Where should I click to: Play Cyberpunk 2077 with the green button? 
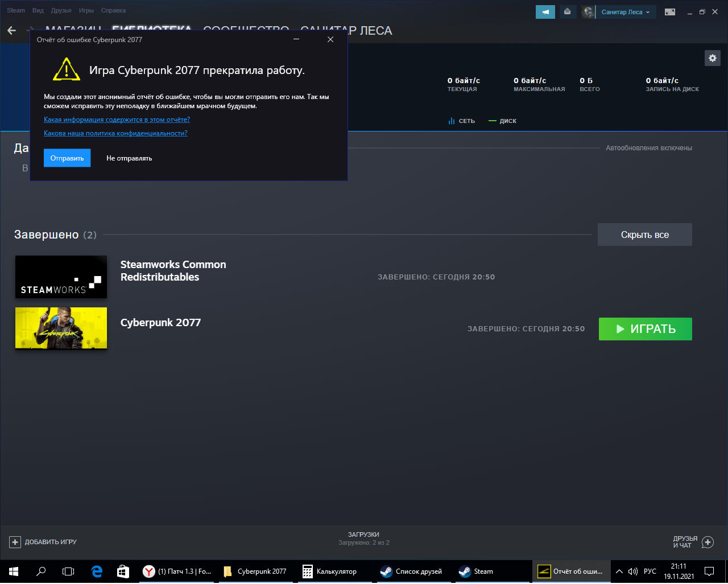point(646,329)
